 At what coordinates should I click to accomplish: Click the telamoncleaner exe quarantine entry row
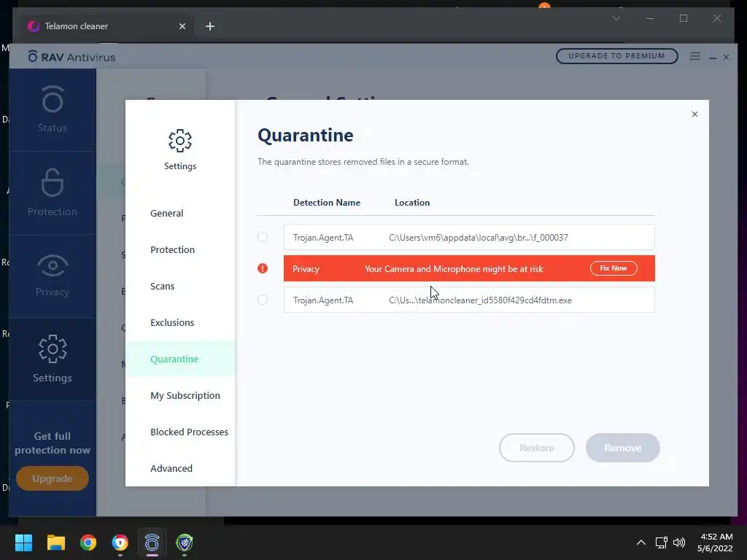(469, 300)
